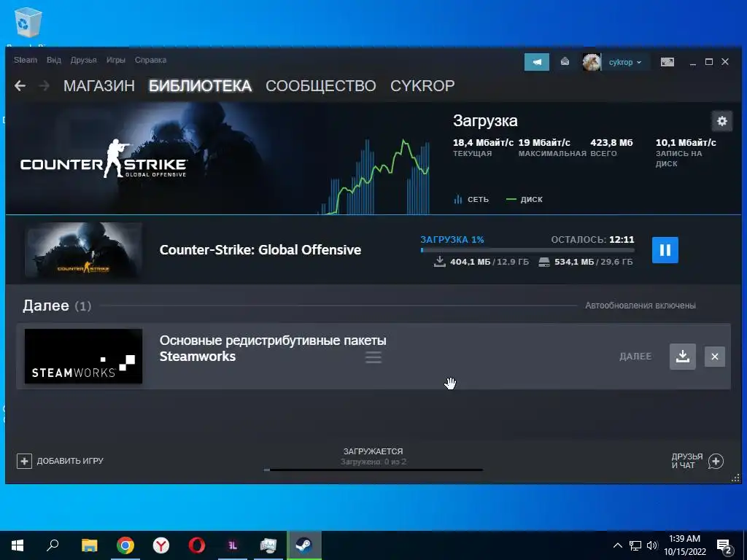This screenshot has height=560, width=747.
Task: Open the Друзья menu
Action: (x=83, y=60)
